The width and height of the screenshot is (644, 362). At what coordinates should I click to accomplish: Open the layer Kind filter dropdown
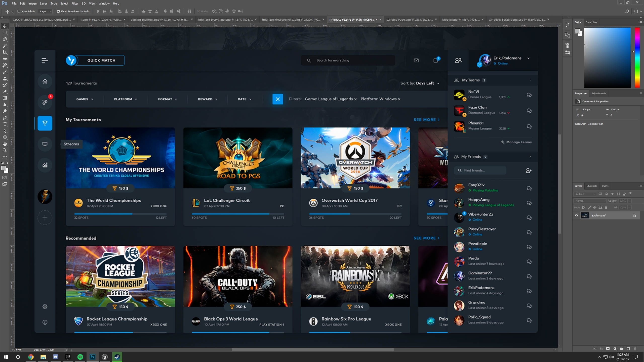(585, 194)
